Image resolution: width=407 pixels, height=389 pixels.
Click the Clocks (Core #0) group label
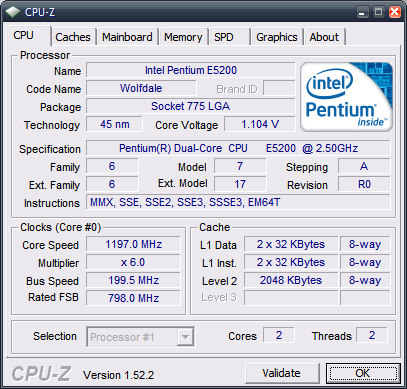(x=60, y=227)
